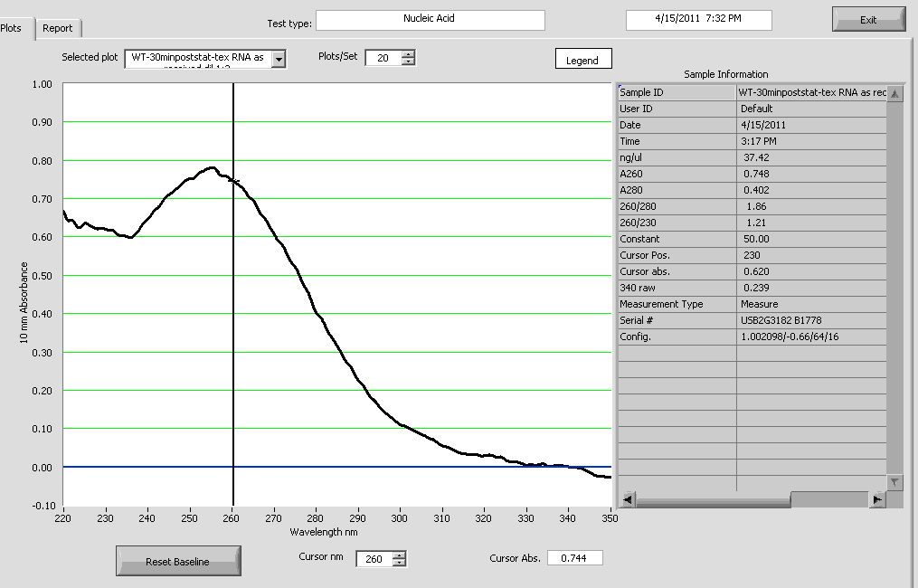
Task: Click the Test type Nucleic Acid field
Action: pyautogui.click(x=430, y=20)
